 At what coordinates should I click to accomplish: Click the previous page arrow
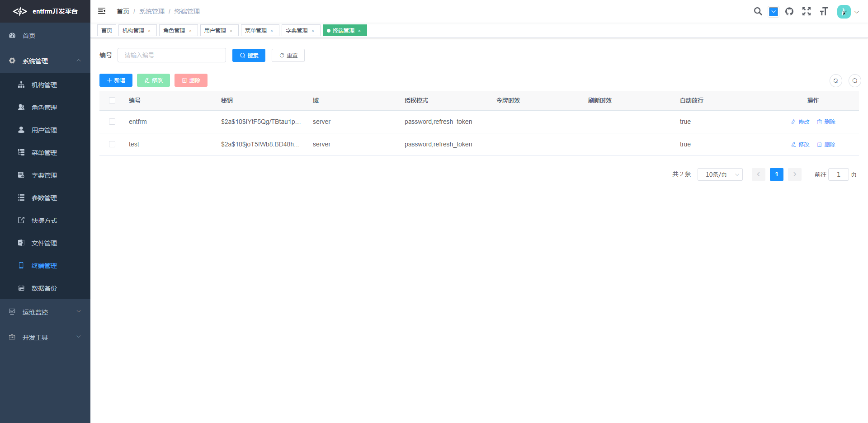pyautogui.click(x=759, y=174)
